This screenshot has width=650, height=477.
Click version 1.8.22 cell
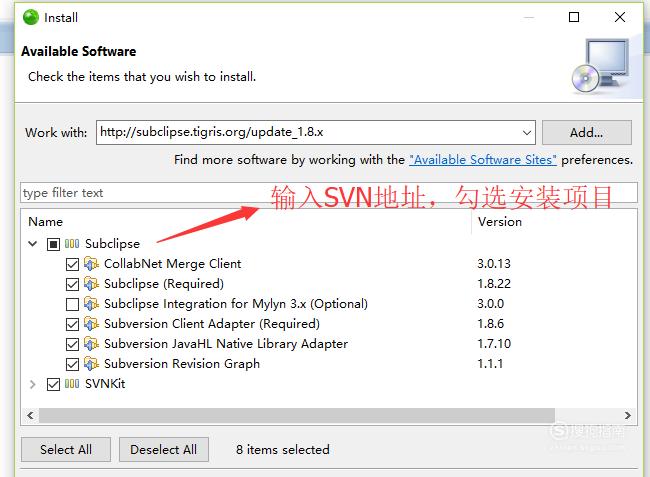click(x=494, y=283)
